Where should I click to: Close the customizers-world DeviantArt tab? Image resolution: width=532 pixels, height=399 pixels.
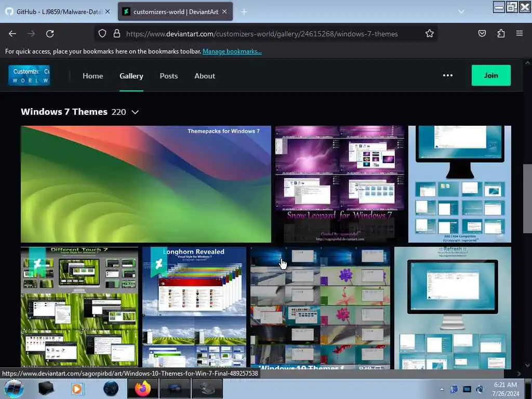coord(224,11)
